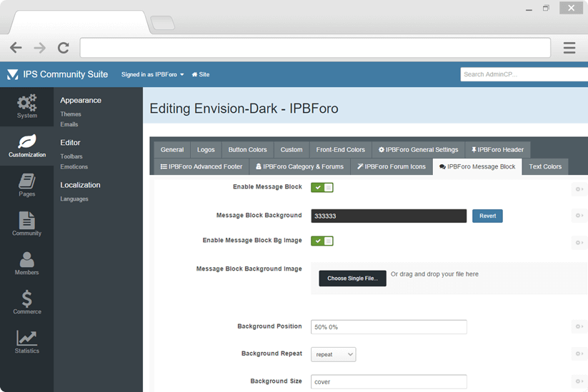Toggle the Enable Message Block switch
The height and width of the screenshot is (392, 588).
pyautogui.click(x=322, y=187)
